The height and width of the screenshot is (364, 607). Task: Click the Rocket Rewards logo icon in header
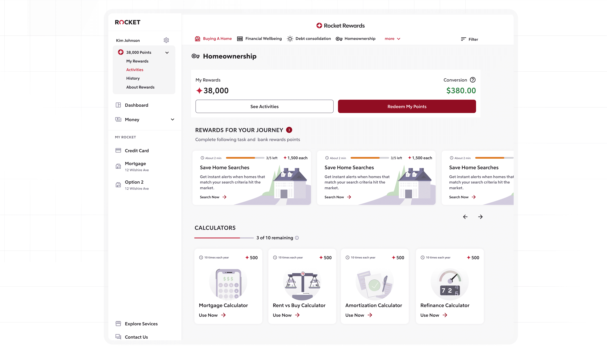pos(319,26)
